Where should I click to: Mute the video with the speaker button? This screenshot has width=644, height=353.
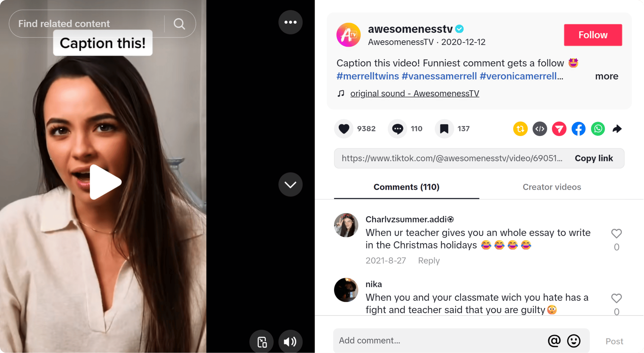(x=290, y=342)
